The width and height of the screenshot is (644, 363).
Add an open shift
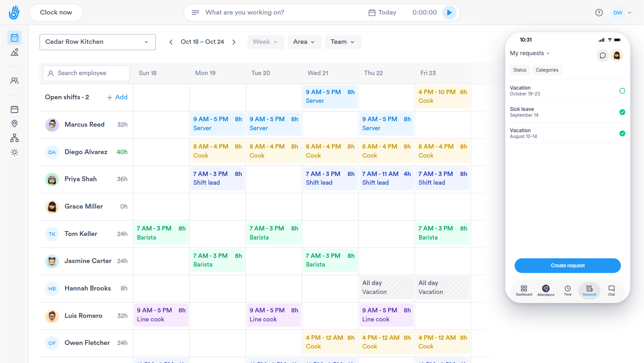(117, 97)
